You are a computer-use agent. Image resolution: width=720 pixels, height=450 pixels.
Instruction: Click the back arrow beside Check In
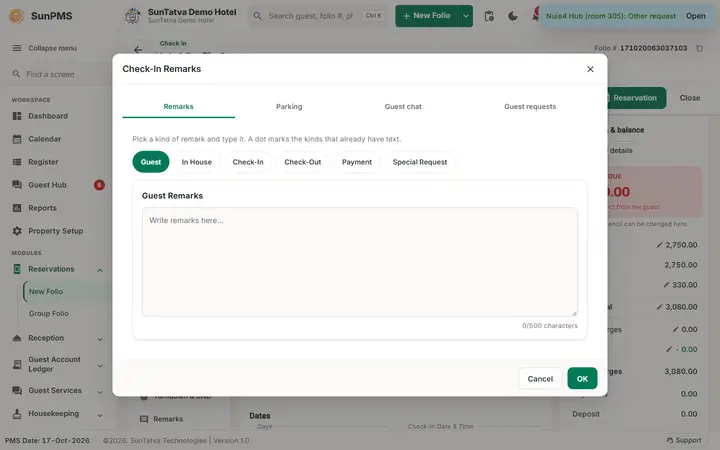pos(138,50)
